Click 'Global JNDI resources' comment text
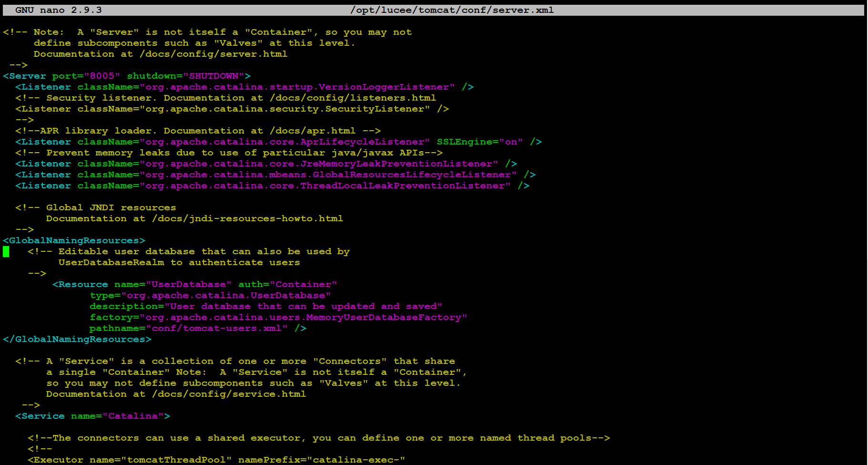868x465 pixels. coord(111,207)
